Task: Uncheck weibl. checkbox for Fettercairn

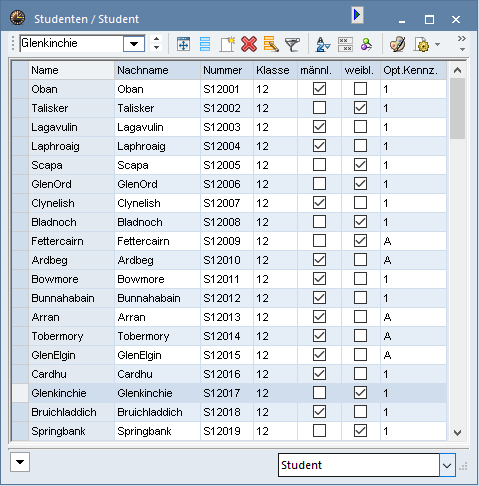Action: tap(360, 241)
